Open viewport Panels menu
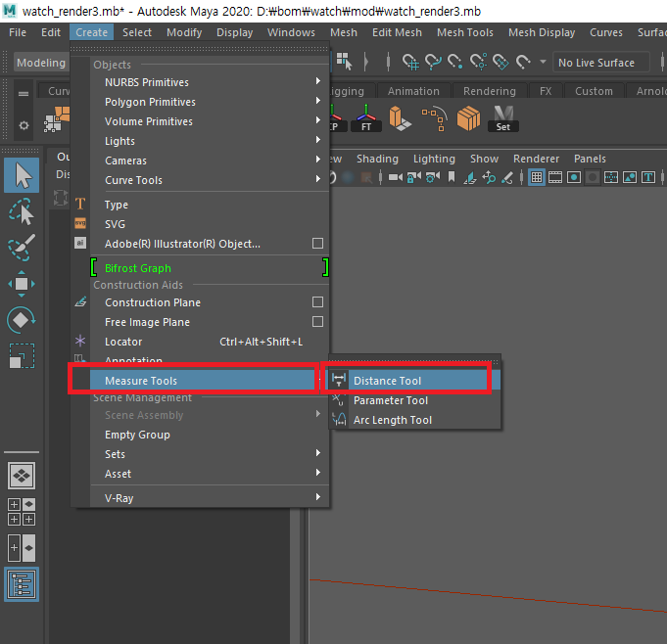 pos(590,159)
